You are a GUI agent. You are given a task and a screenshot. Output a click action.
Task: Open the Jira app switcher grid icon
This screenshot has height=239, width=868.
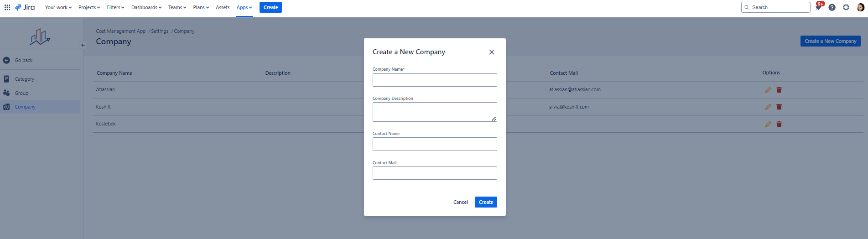(7, 7)
